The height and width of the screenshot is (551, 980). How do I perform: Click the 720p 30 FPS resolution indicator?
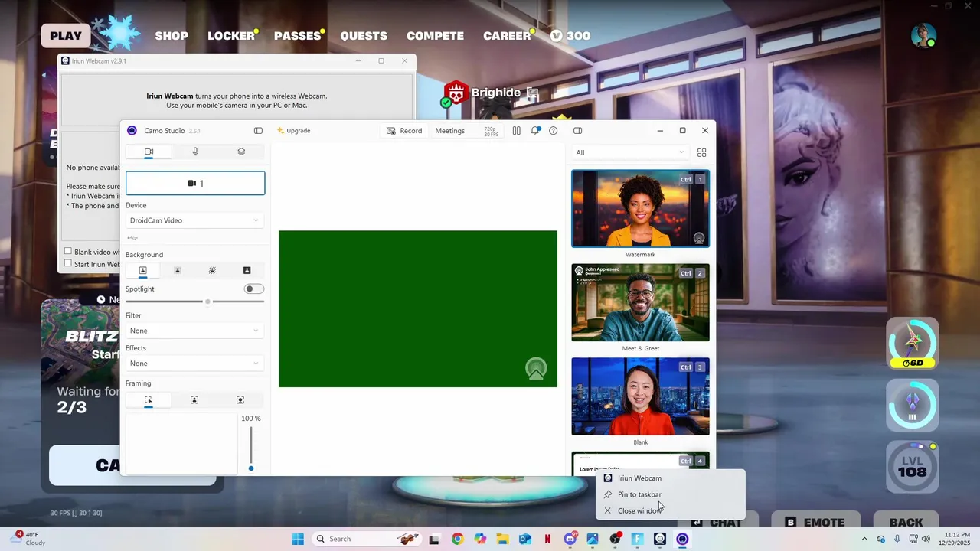point(491,131)
